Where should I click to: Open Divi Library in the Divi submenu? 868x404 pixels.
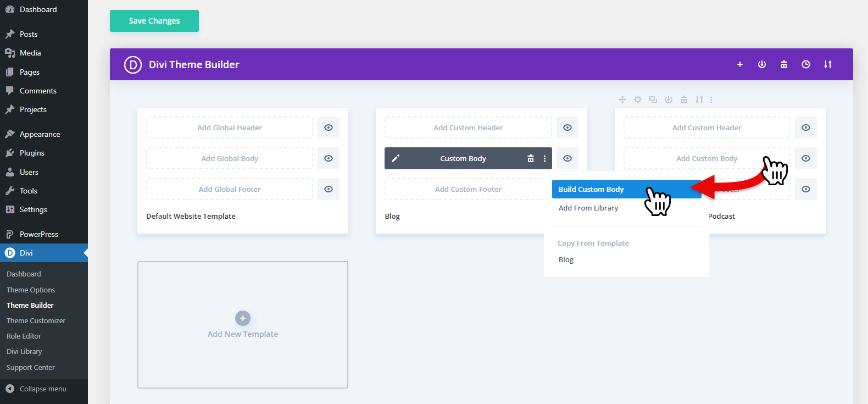[x=24, y=351]
